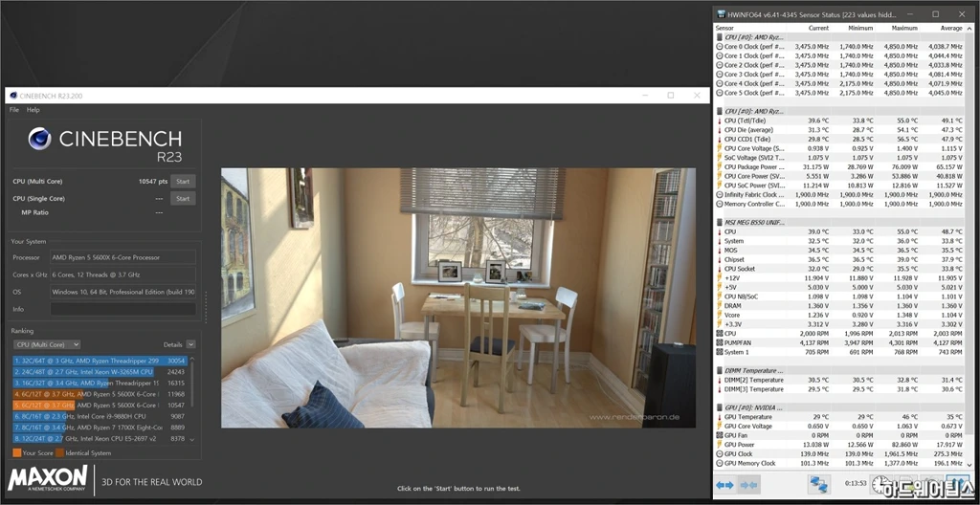The image size is (980, 505).
Task: Select the Core 0 Clock sensor row
Action: coord(840,46)
